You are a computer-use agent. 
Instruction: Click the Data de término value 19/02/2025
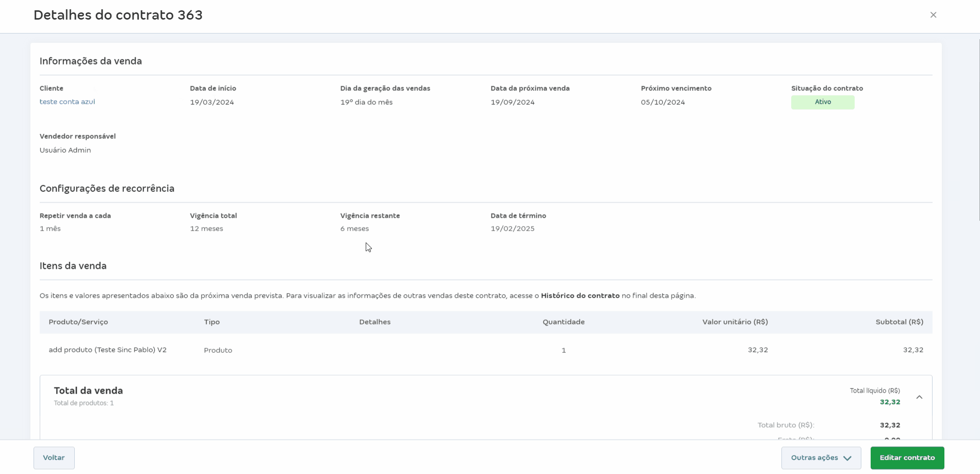(x=512, y=229)
